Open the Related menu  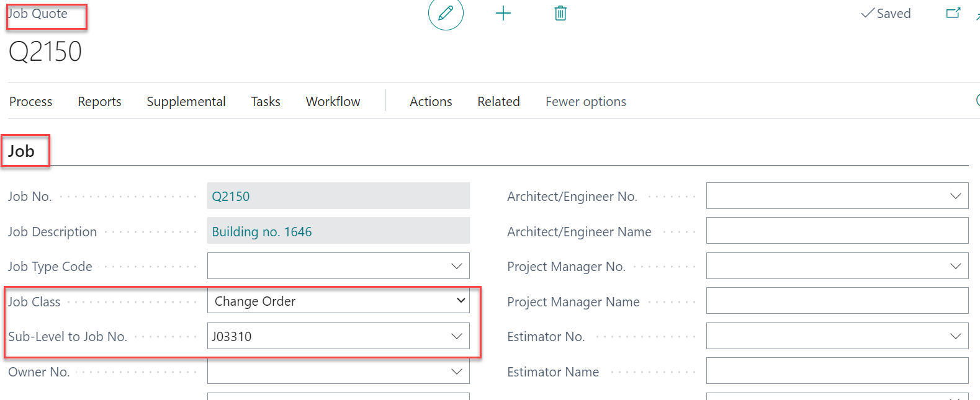[x=498, y=102]
